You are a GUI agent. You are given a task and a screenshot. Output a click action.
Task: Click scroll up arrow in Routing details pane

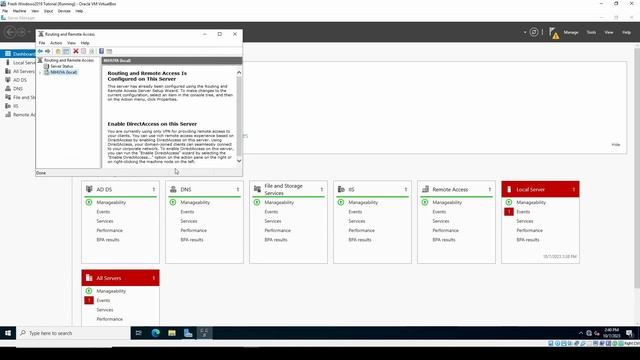pyautogui.click(x=239, y=72)
